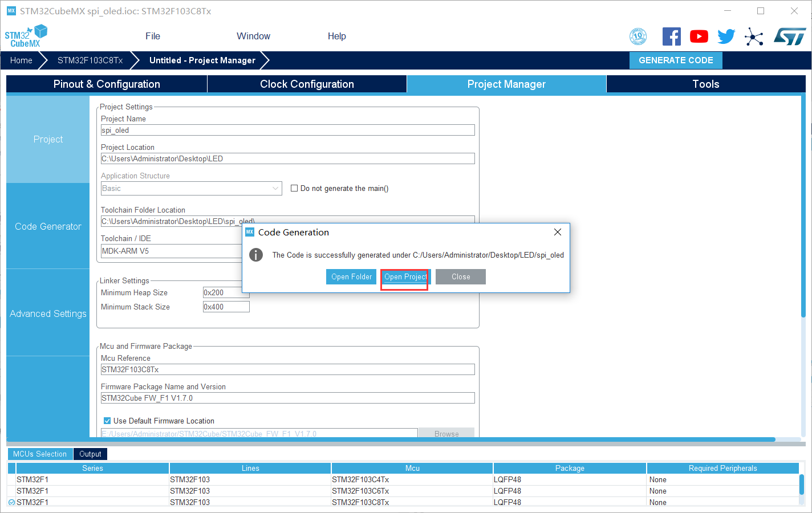The width and height of the screenshot is (812, 513).
Task: Sort by the Mcu column header
Action: (412, 468)
